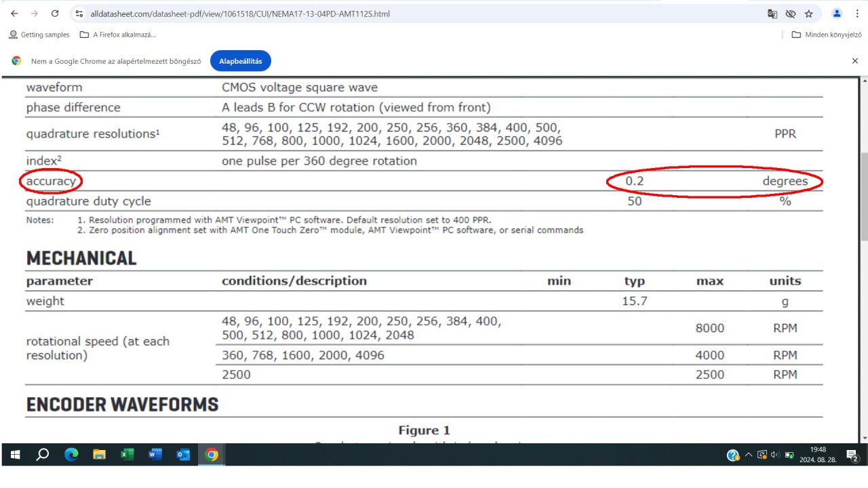Dismiss the default browser notification bar
Screen dimensions: 868x488
pos(854,61)
